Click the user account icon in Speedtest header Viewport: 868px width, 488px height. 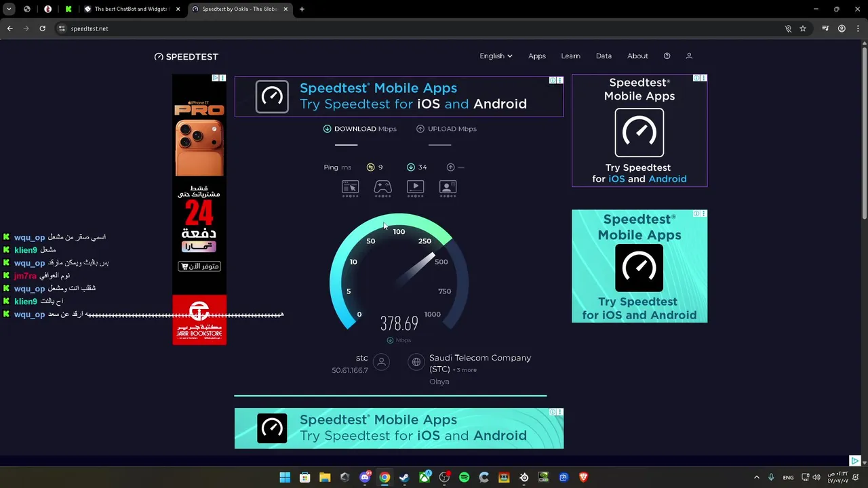(x=689, y=56)
